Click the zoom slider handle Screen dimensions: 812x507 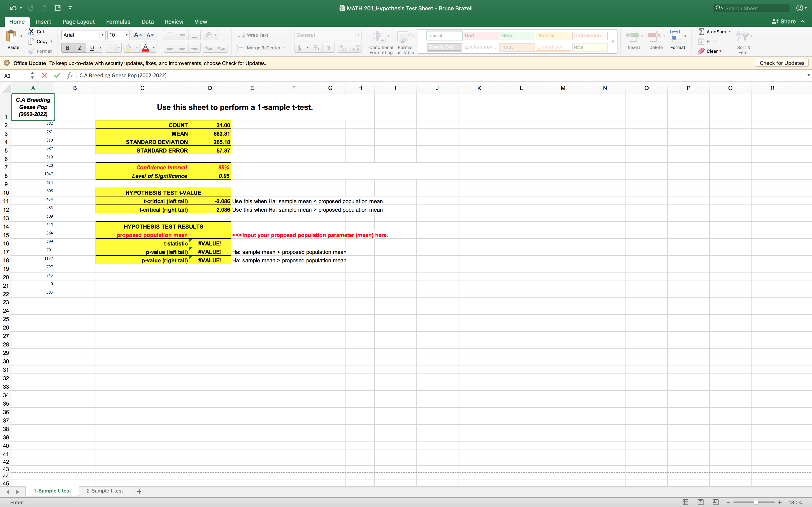click(x=756, y=502)
